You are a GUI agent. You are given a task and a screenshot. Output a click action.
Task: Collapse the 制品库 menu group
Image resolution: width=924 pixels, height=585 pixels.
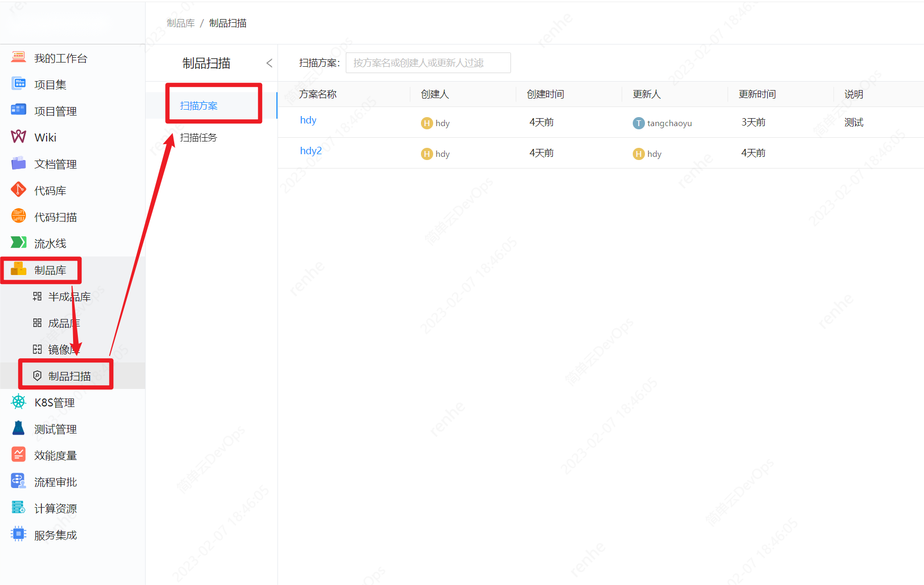50,270
